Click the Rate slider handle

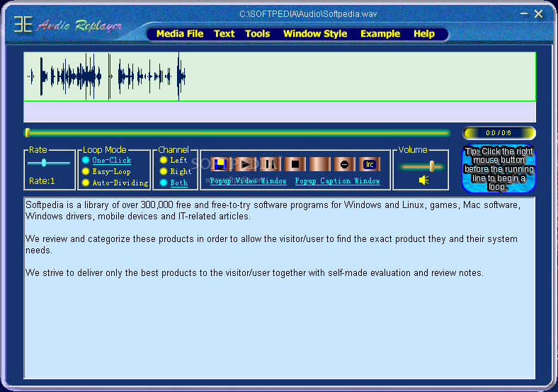tap(44, 163)
